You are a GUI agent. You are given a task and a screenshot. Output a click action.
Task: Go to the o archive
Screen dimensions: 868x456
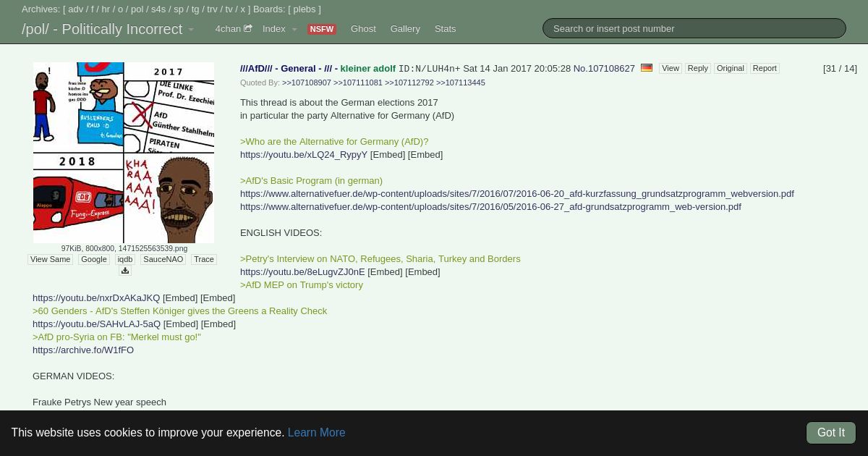(x=120, y=9)
